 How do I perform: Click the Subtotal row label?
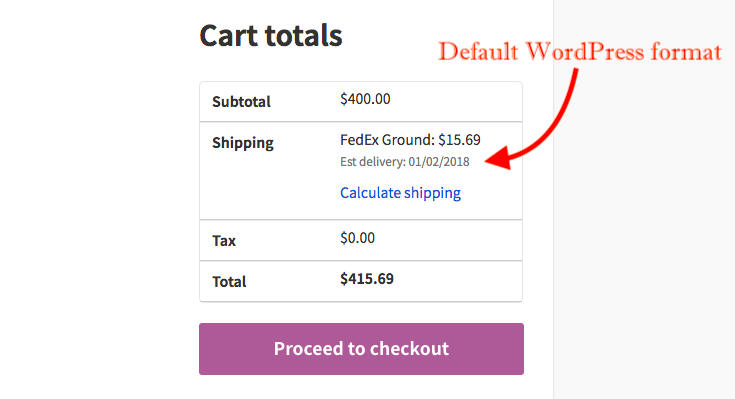coord(241,102)
